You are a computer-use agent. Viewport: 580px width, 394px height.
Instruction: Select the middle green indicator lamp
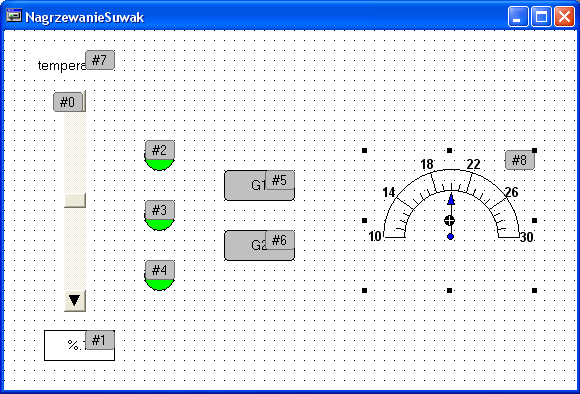click(x=159, y=216)
